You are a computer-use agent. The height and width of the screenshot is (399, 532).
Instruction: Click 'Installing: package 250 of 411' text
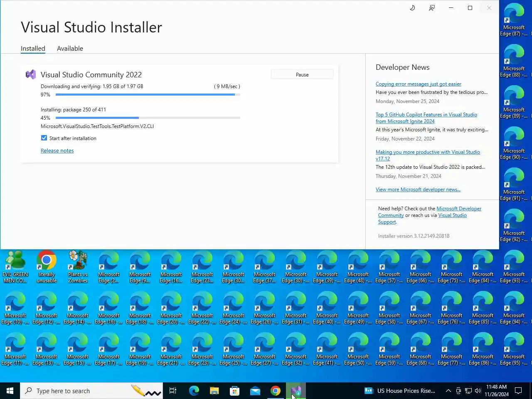[x=73, y=110]
